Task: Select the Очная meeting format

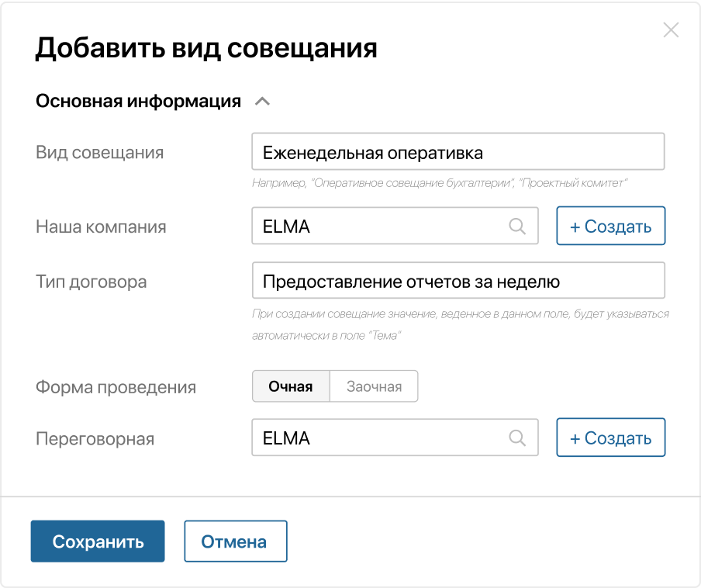Action: point(291,386)
